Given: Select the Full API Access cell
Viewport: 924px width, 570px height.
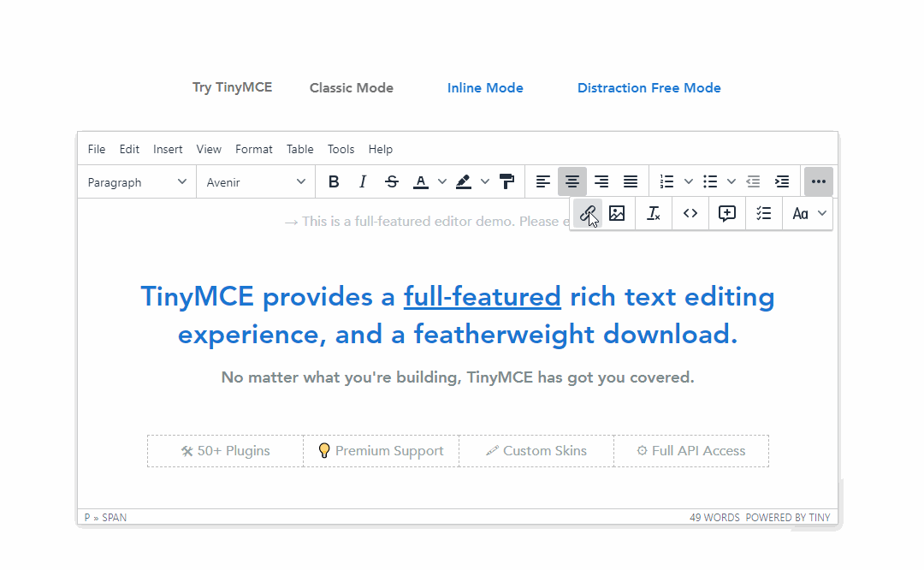Looking at the screenshot, I should 691,451.
